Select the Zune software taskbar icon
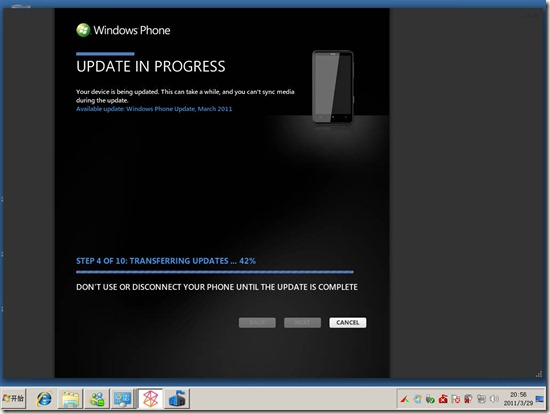 (150, 399)
